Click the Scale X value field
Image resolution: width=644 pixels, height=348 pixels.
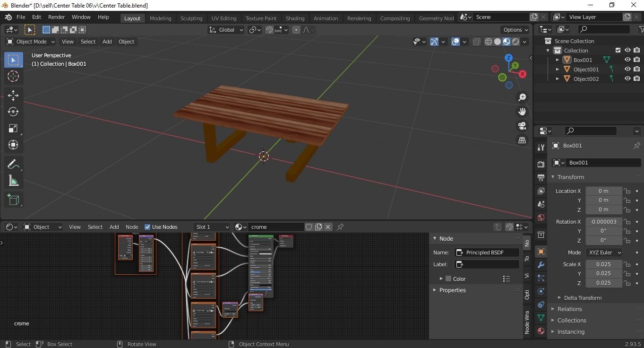pyautogui.click(x=603, y=264)
